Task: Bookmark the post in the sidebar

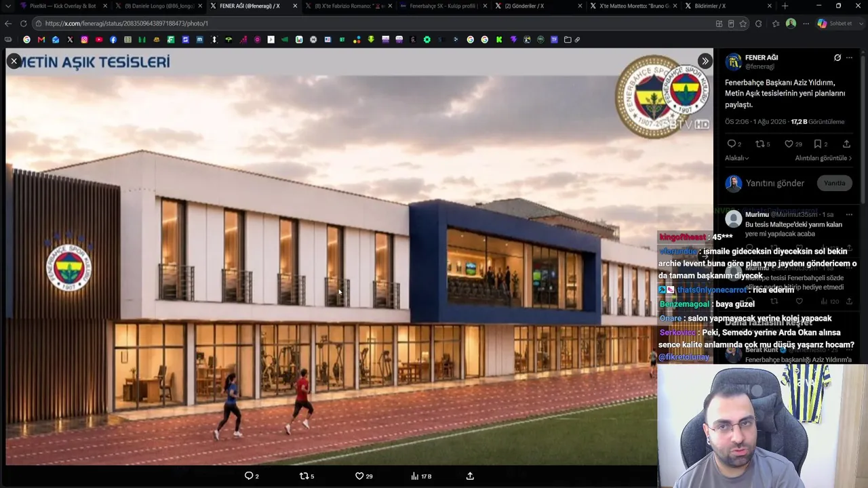Action: point(818,144)
